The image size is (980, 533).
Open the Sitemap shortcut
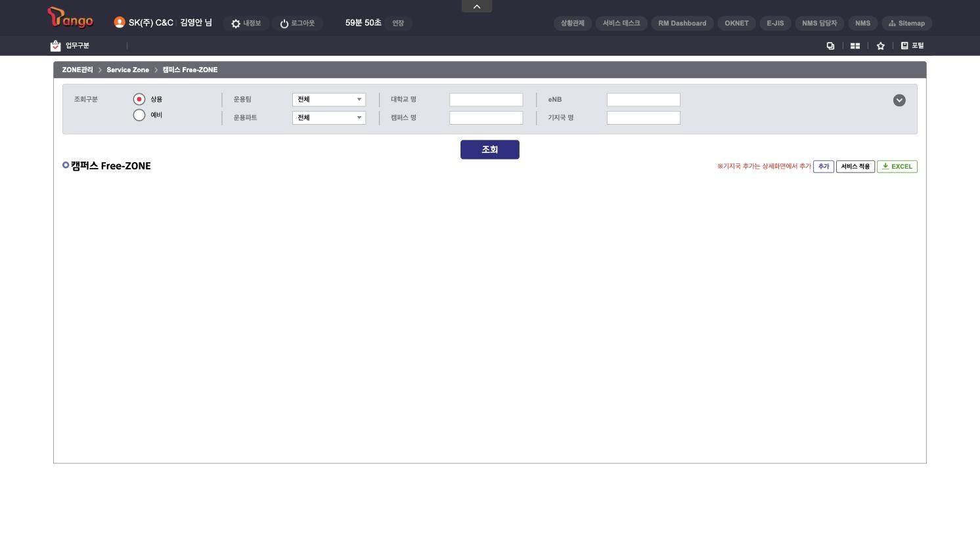(x=906, y=24)
